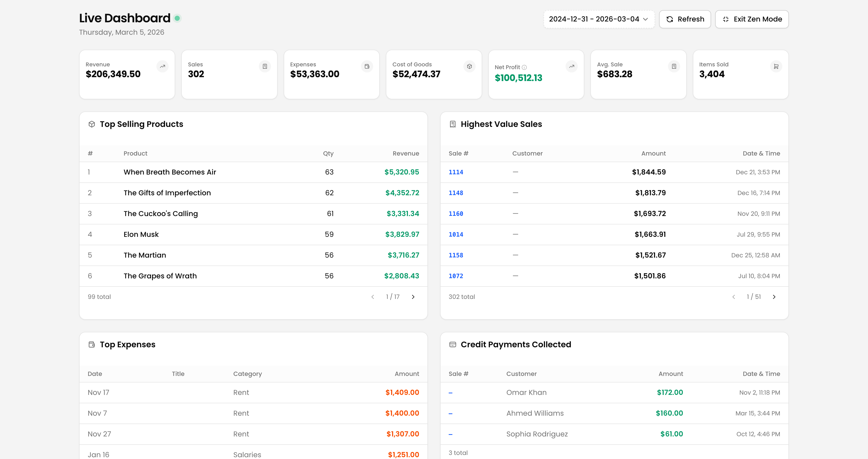Select The Martian product row
Image resolution: width=868 pixels, height=459 pixels.
point(254,255)
